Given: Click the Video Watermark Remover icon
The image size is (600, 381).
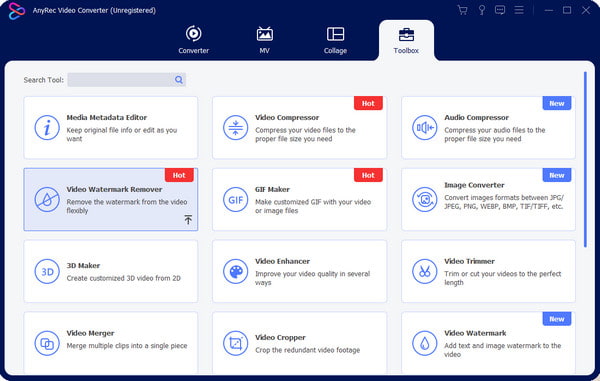Looking at the screenshot, I should click(x=47, y=199).
